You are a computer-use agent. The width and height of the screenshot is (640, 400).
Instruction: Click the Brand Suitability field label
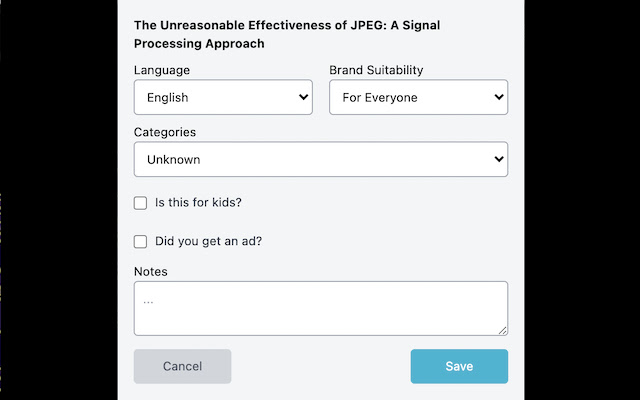pos(383,70)
